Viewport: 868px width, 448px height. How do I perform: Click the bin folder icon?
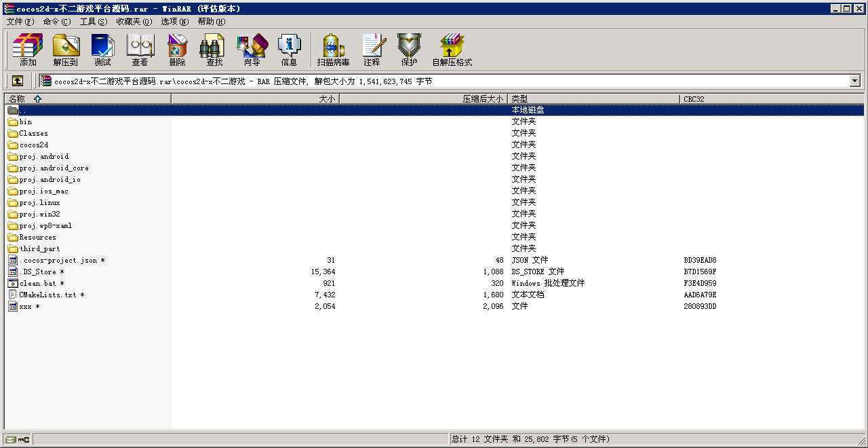pos(13,122)
